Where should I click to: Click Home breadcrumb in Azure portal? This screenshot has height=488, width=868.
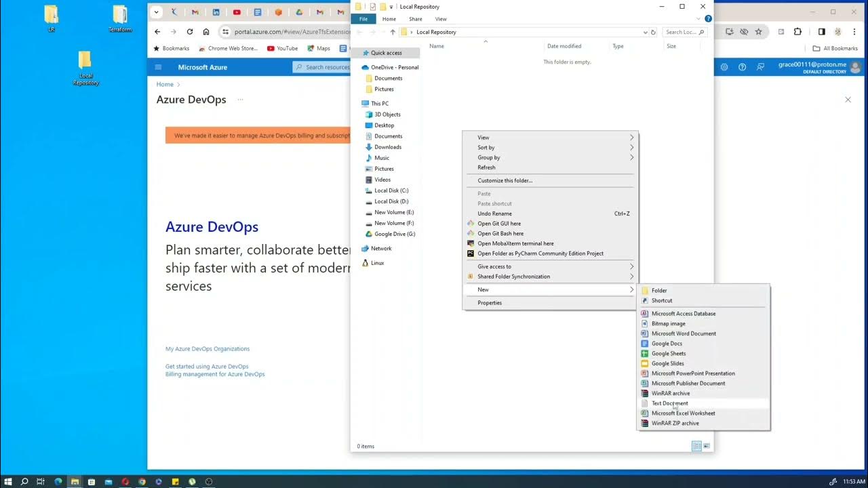[x=165, y=84]
